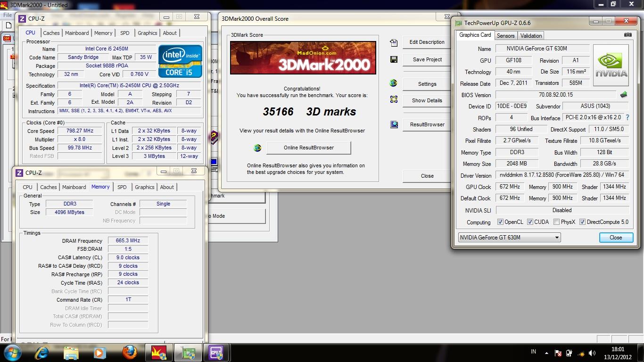Click the ResultBrowser button
The height and width of the screenshot is (362, 644).
[x=427, y=124]
